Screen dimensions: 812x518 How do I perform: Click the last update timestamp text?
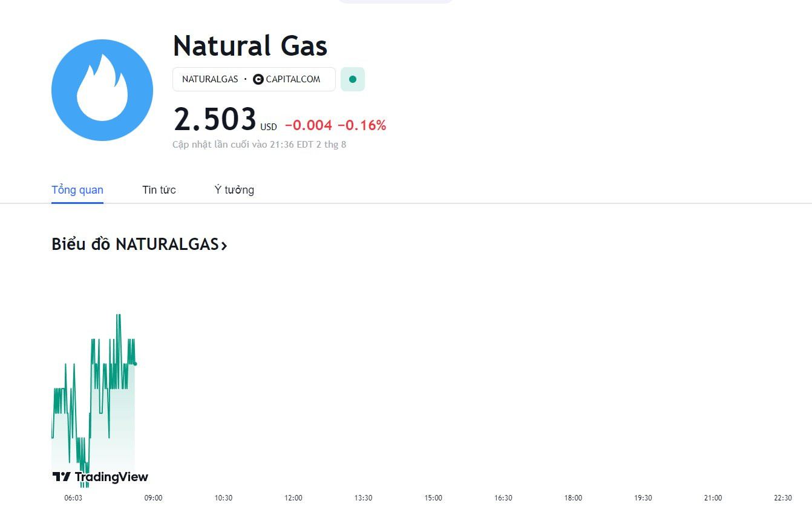[x=259, y=145]
